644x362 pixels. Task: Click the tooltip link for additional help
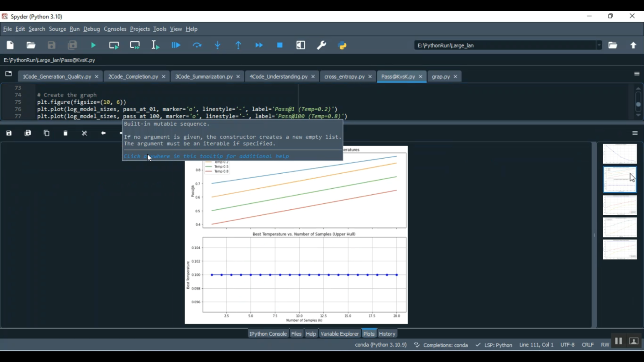pyautogui.click(x=206, y=156)
